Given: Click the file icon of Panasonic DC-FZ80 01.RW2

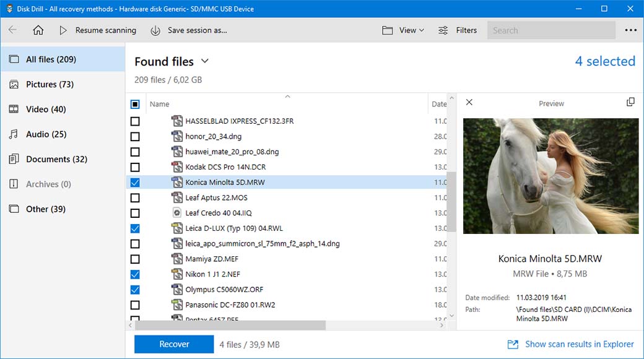Looking at the screenshot, I should click(177, 305).
